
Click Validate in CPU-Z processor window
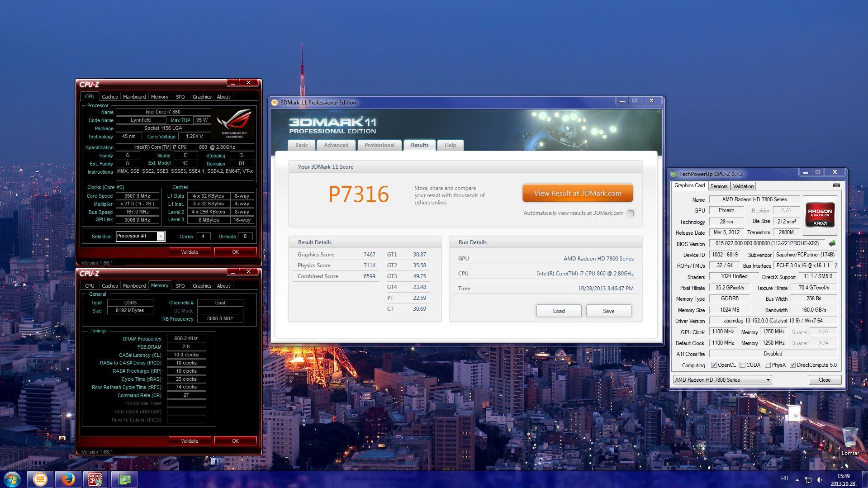click(190, 252)
